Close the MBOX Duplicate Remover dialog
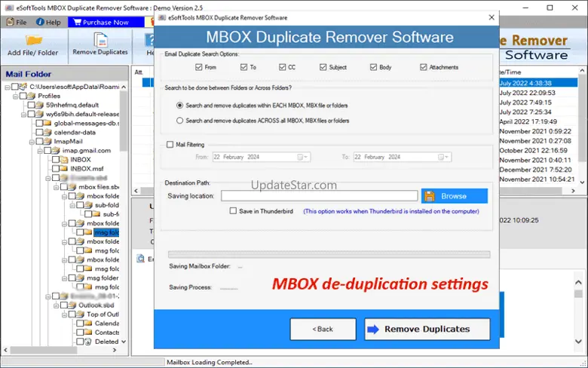The image size is (588, 368). [x=492, y=17]
